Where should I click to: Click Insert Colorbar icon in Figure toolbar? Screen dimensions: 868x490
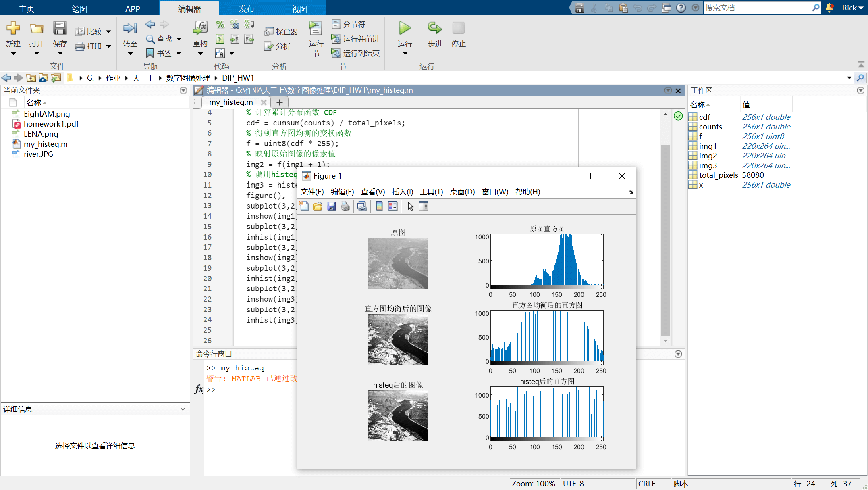coord(379,206)
